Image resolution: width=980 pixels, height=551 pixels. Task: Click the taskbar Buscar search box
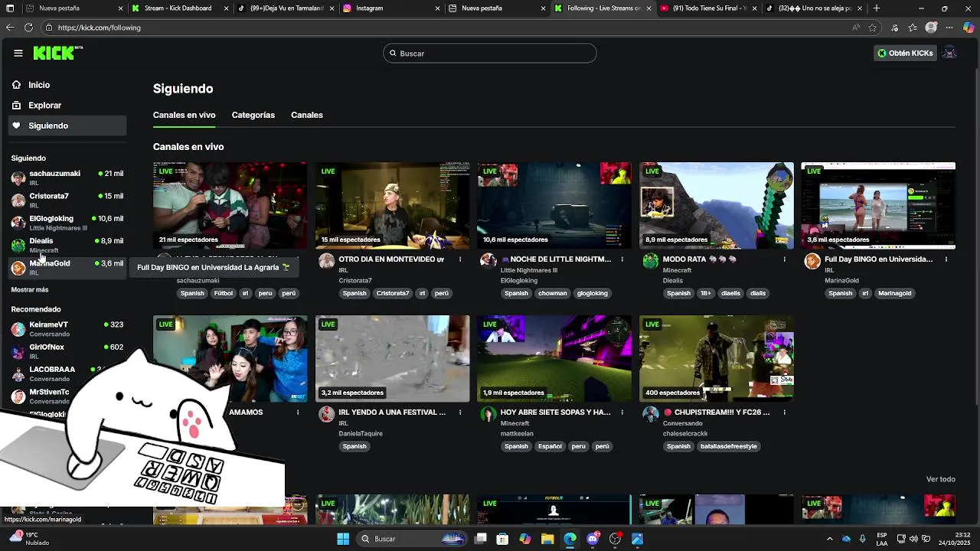413,539
